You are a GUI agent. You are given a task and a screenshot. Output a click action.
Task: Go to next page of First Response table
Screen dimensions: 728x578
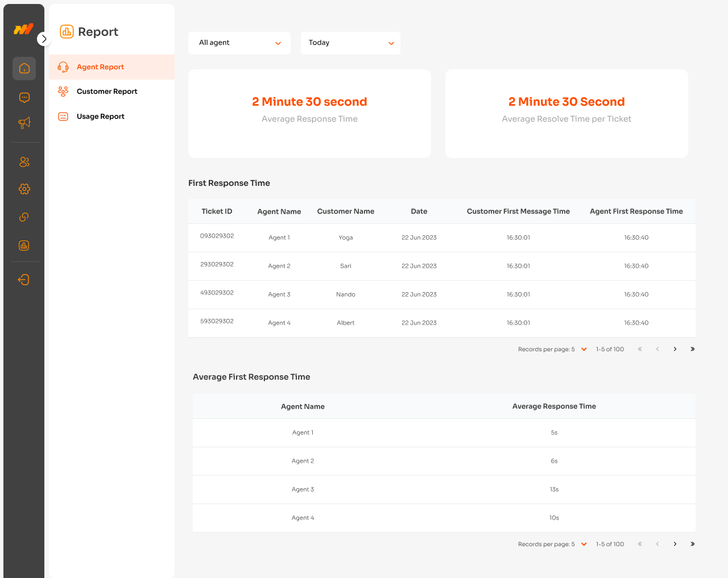pos(675,350)
